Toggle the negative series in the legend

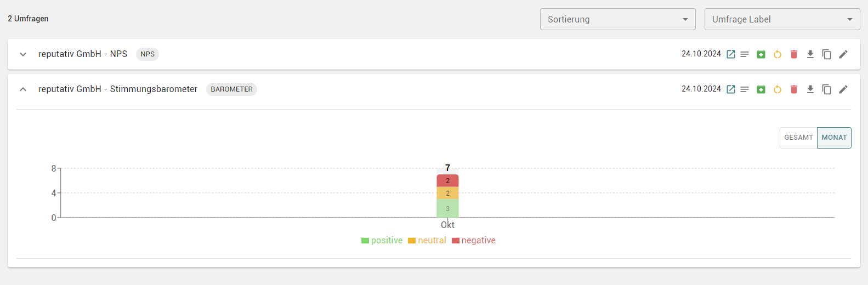click(474, 241)
